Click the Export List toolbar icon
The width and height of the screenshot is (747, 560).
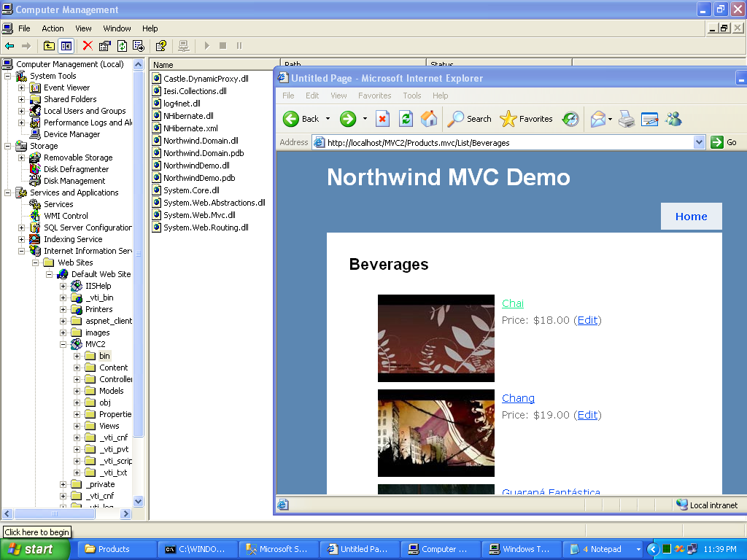point(139,46)
